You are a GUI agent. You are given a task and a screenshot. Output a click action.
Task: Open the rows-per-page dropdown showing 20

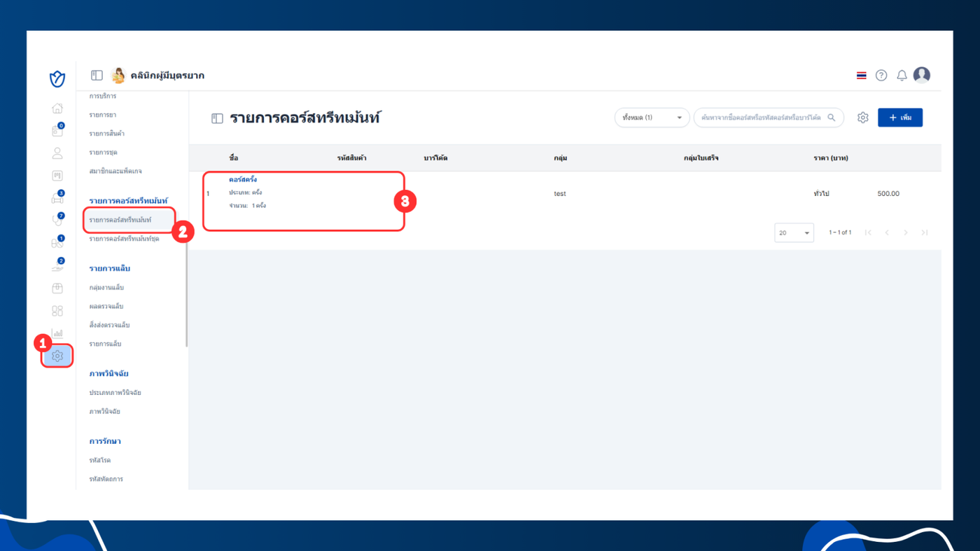[794, 232]
